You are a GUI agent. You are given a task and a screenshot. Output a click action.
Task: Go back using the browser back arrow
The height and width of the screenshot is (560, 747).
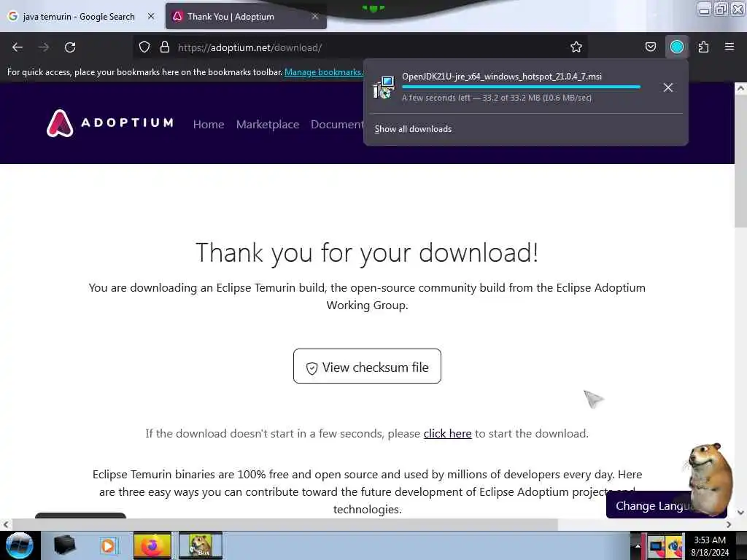(x=18, y=47)
